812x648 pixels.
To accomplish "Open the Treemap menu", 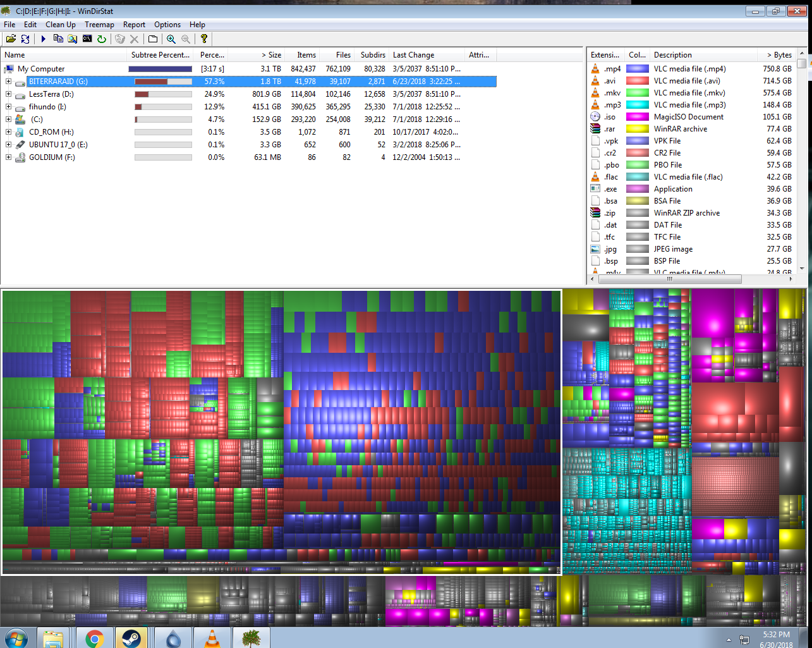I will pos(99,25).
